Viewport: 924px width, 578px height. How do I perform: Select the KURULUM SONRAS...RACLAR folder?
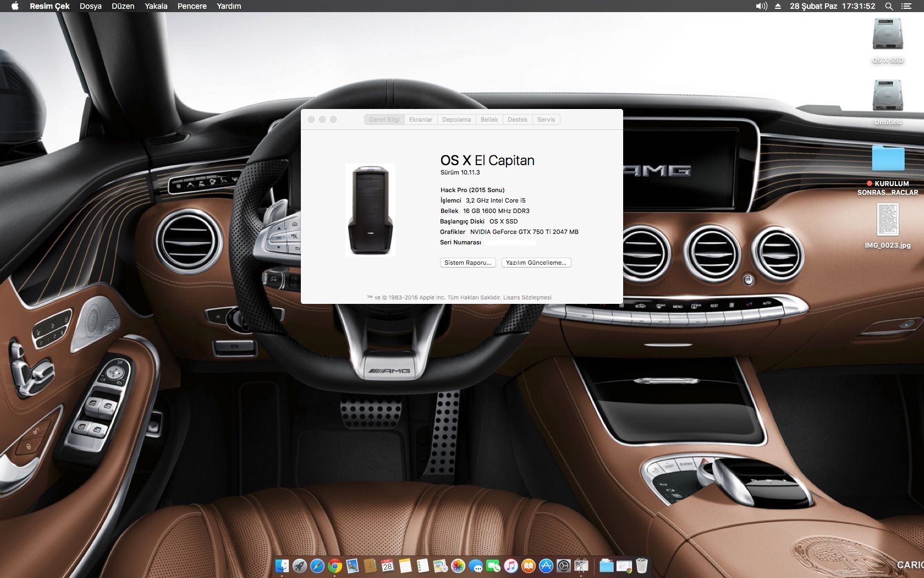[888, 170]
